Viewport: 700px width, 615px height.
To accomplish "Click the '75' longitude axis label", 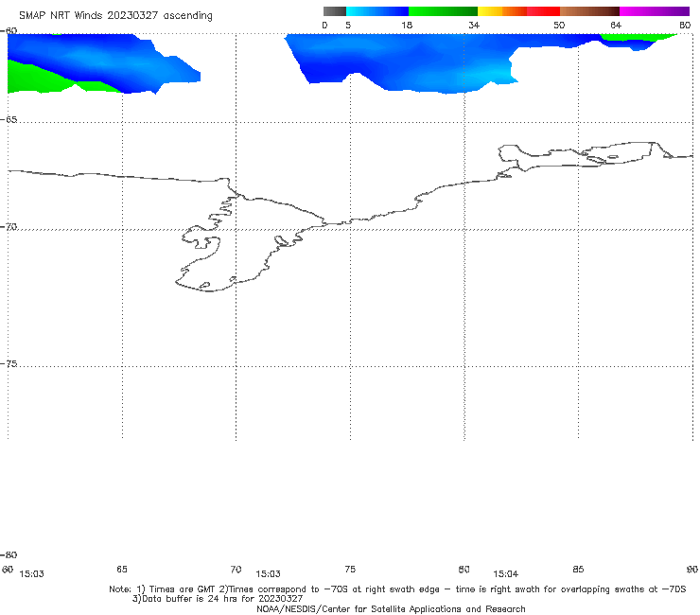I will 350,570.
